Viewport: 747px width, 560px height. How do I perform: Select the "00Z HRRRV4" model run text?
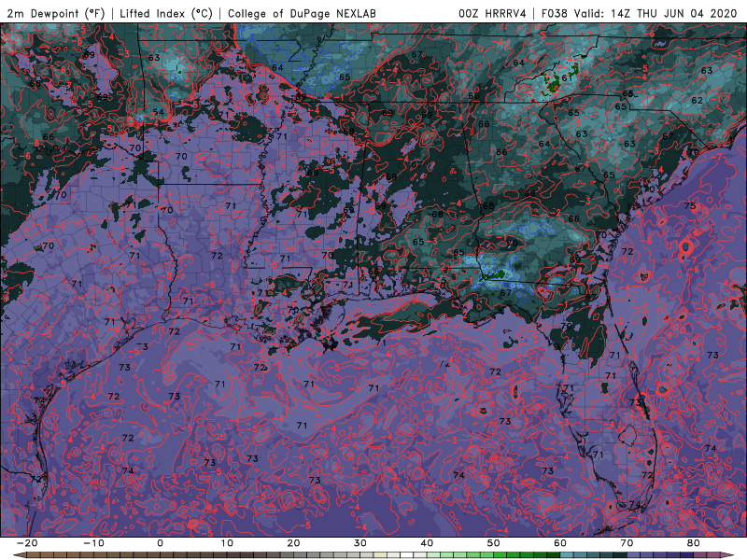click(492, 13)
